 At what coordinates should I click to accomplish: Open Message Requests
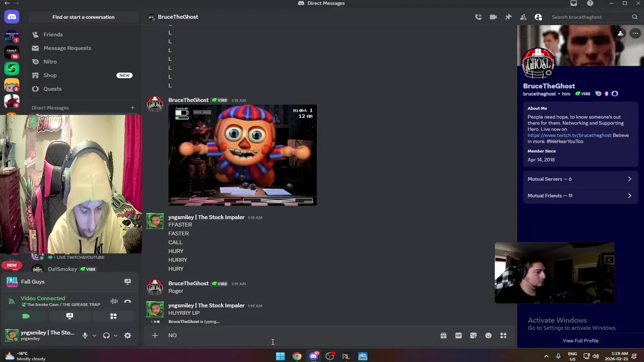tap(83, 48)
